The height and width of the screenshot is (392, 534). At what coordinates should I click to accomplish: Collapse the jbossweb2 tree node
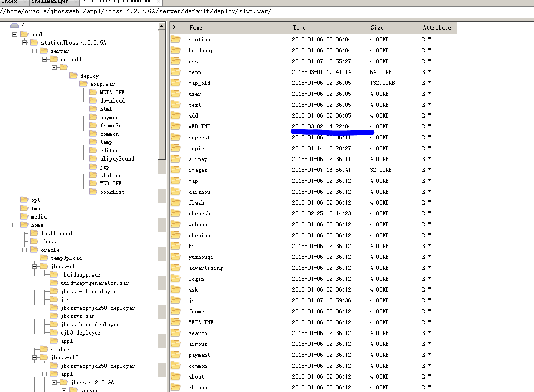tap(34, 358)
